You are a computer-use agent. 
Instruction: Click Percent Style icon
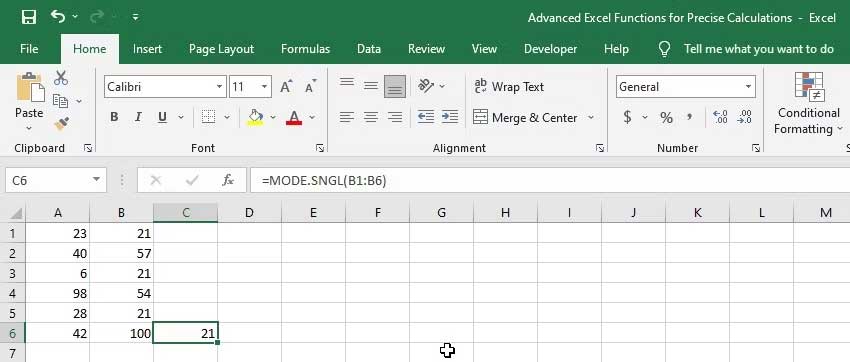tap(666, 117)
